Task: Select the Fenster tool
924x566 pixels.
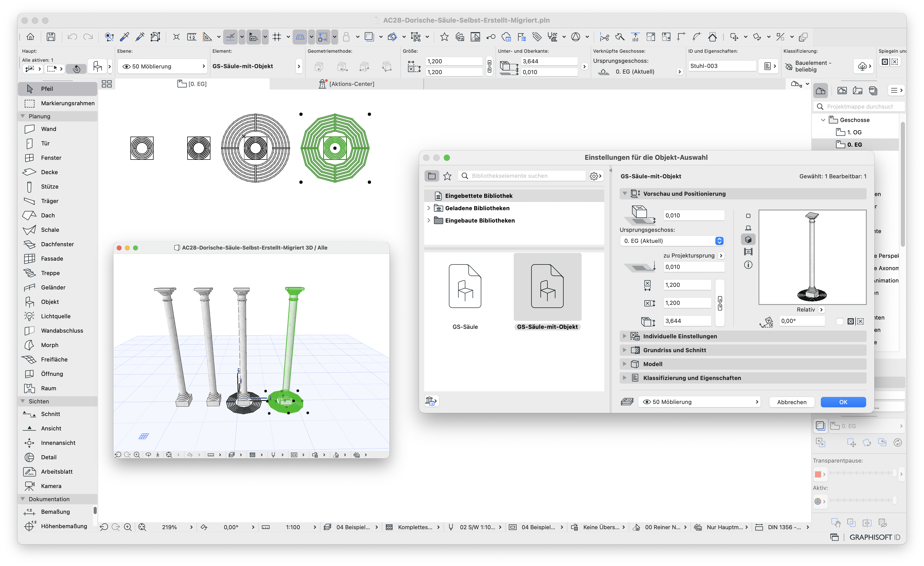Action: 57,157
